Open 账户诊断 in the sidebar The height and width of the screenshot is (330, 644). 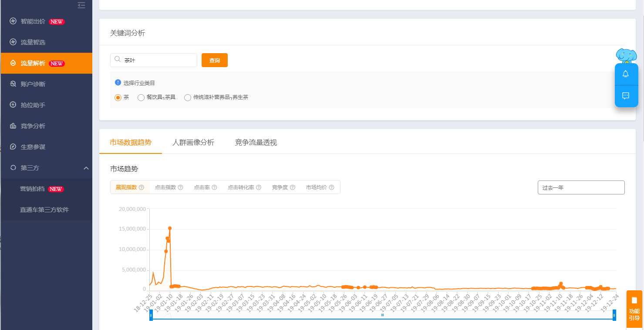coord(33,84)
